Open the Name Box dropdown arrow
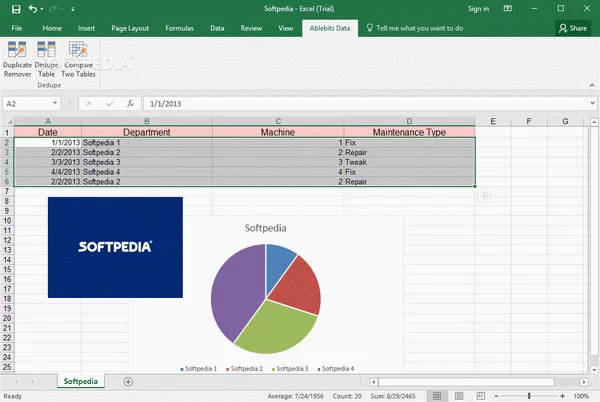 (55, 103)
